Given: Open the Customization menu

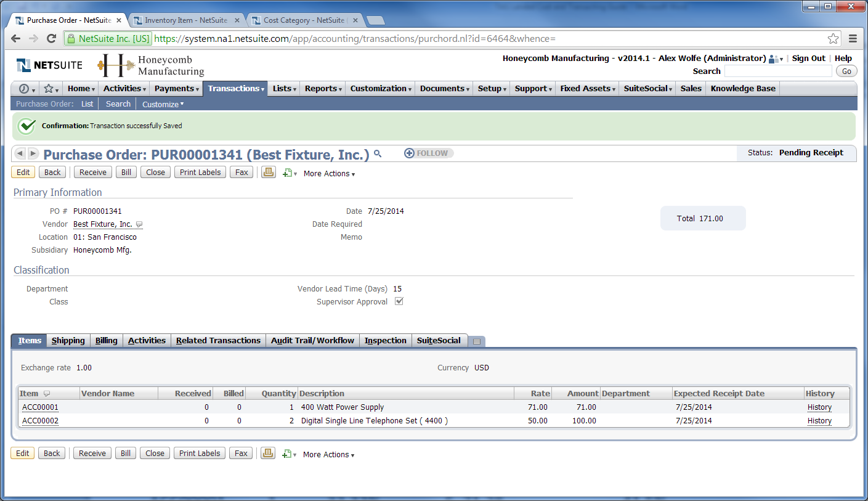Looking at the screenshot, I should tap(380, 89).
